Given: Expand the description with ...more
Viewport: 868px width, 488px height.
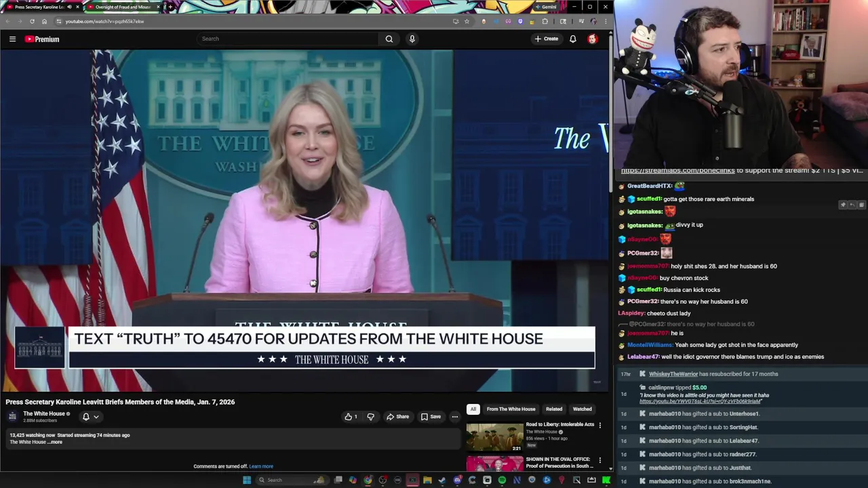Looking at the screenshot, I should pos(56,442).
